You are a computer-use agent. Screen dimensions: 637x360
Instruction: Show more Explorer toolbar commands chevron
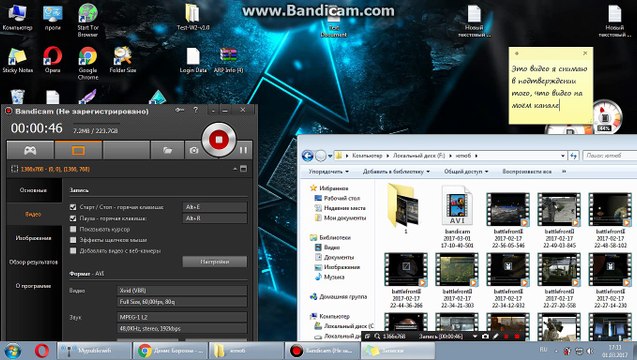[564, 171]
